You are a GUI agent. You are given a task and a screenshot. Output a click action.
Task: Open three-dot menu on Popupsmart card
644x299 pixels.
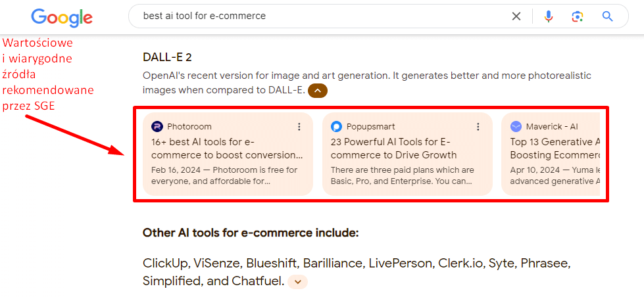(x=478, y=127)
